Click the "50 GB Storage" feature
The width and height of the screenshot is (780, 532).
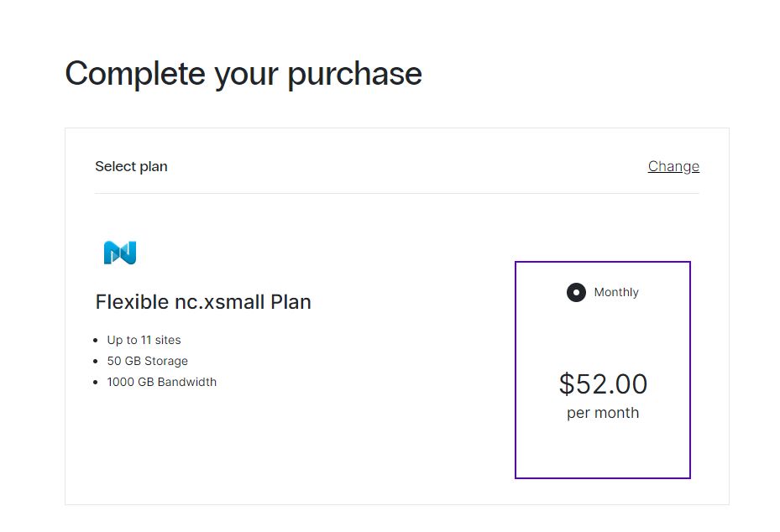point(147,362)
